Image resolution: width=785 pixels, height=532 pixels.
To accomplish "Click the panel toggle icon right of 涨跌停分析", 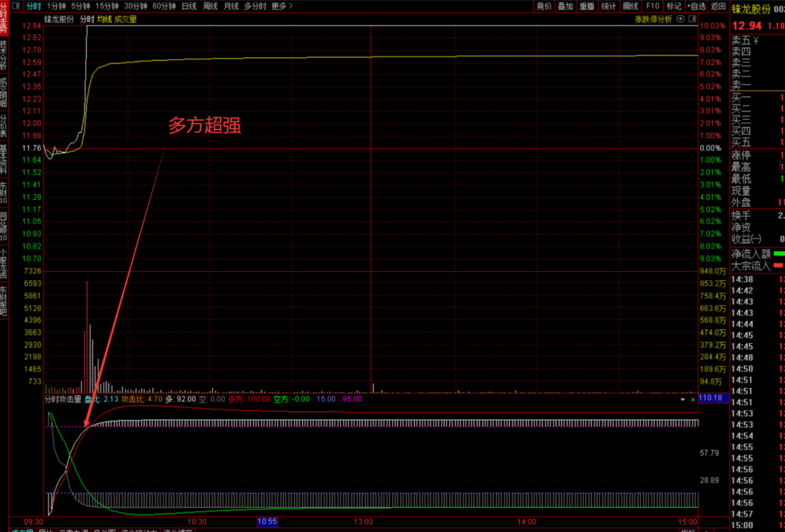I will coord(690,19).
